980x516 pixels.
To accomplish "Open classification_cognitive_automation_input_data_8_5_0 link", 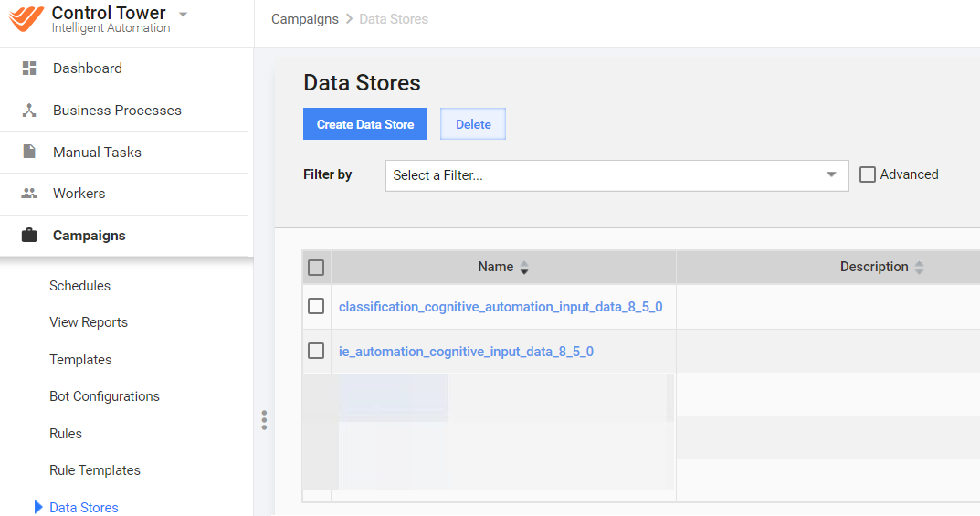I will 501,307.
